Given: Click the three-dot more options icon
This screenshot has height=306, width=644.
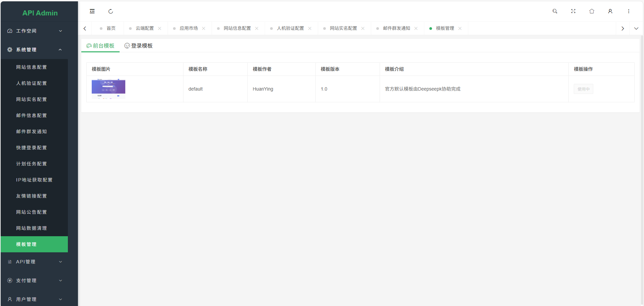Looking at the screenshot, I should [x=629, y=11].
